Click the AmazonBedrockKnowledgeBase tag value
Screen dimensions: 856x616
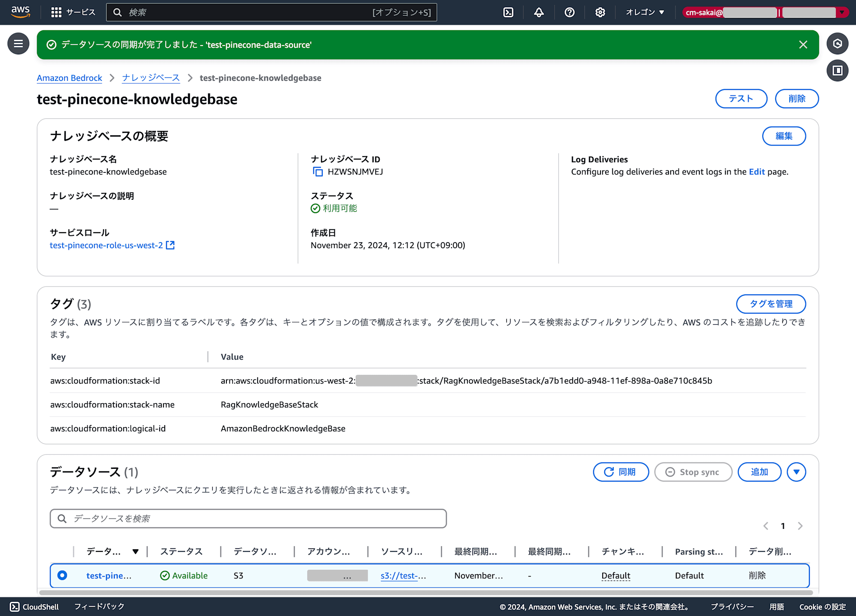coord(283,428)
